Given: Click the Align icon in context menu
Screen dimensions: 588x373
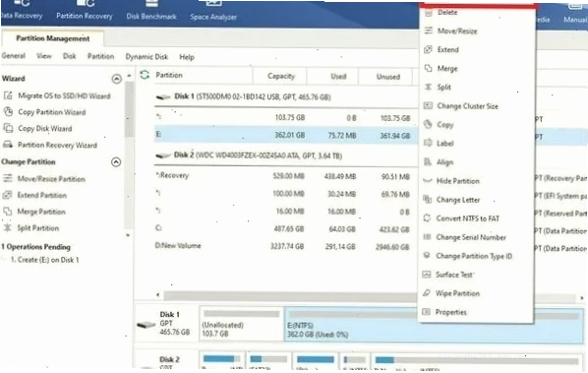Looking at the screenshot, I should point(428,161).
